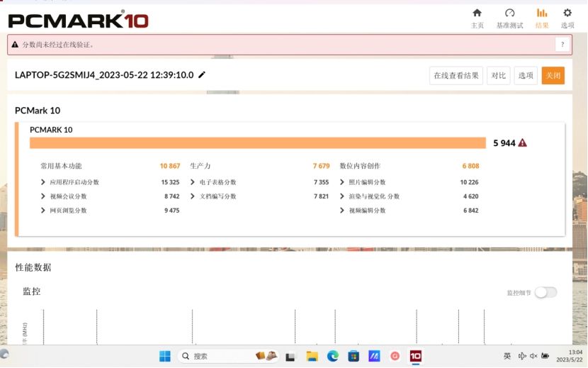Expand Rendering and Visualization score (渲染与视觉化)
Image resolution: width=588 pixels, height=368 pixels.
click(342, 196)
